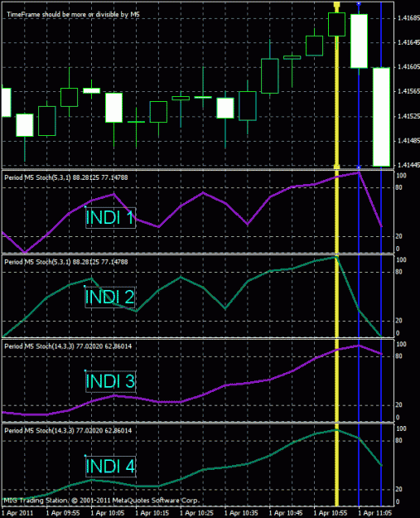Click the 1.41645 price label

[x=408, y=42]
